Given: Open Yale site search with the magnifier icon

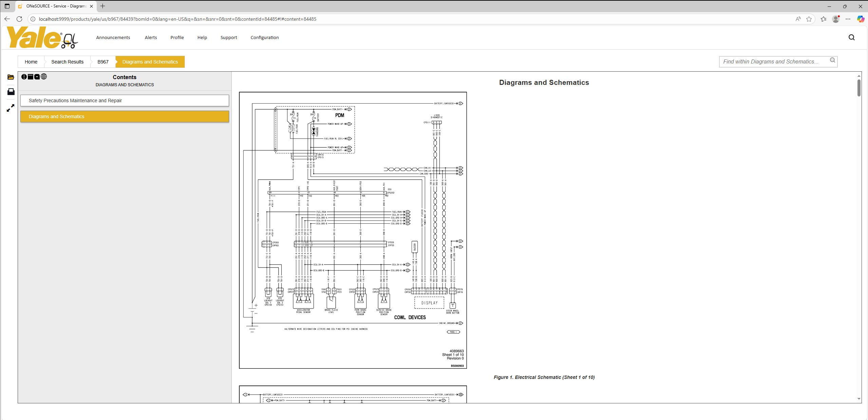Looking at the screenshot, I should 851,37.
